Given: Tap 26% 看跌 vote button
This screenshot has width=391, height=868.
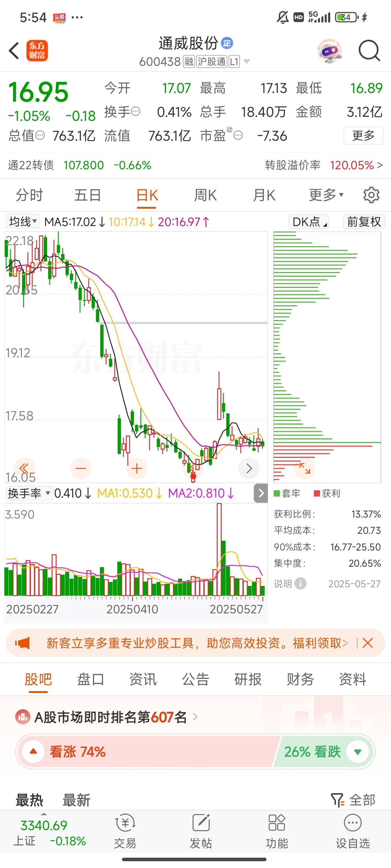Looking at the screenshot, I should (x=323, y=752).
